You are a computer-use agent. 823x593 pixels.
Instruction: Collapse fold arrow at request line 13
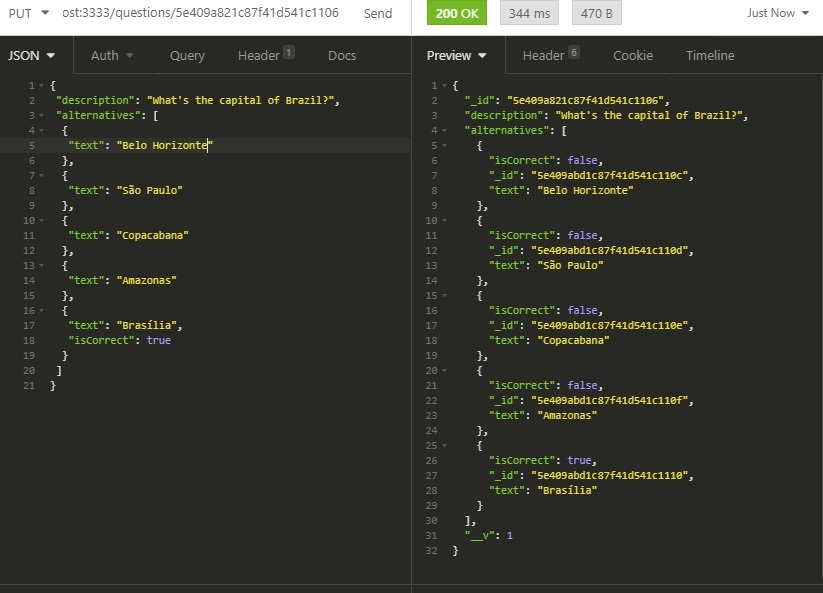pyautogui.click(x=41, y=266)
